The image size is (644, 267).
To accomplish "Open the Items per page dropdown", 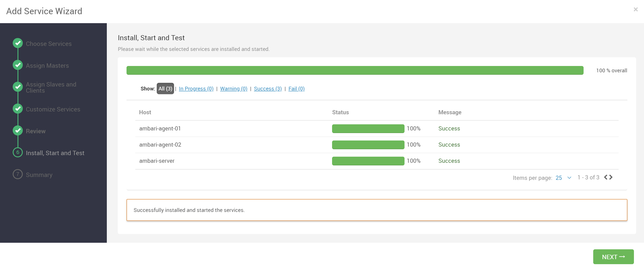I will (563, 178).
